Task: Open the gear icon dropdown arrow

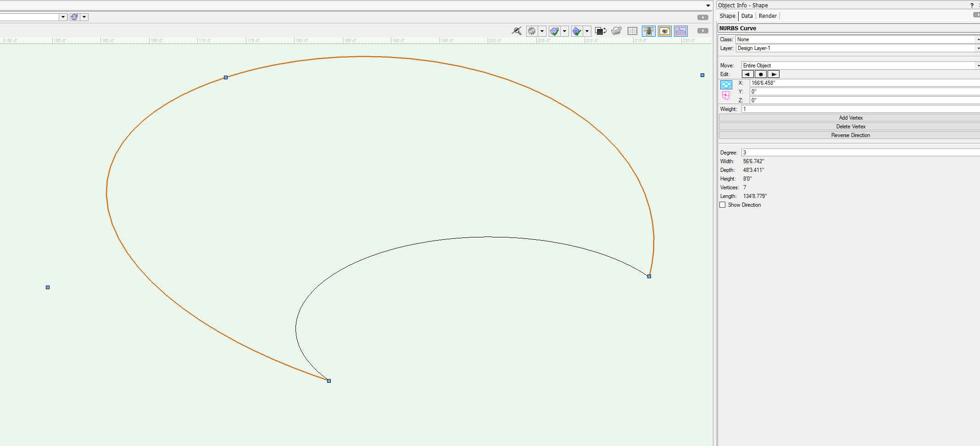Action: tap(542, 31)
